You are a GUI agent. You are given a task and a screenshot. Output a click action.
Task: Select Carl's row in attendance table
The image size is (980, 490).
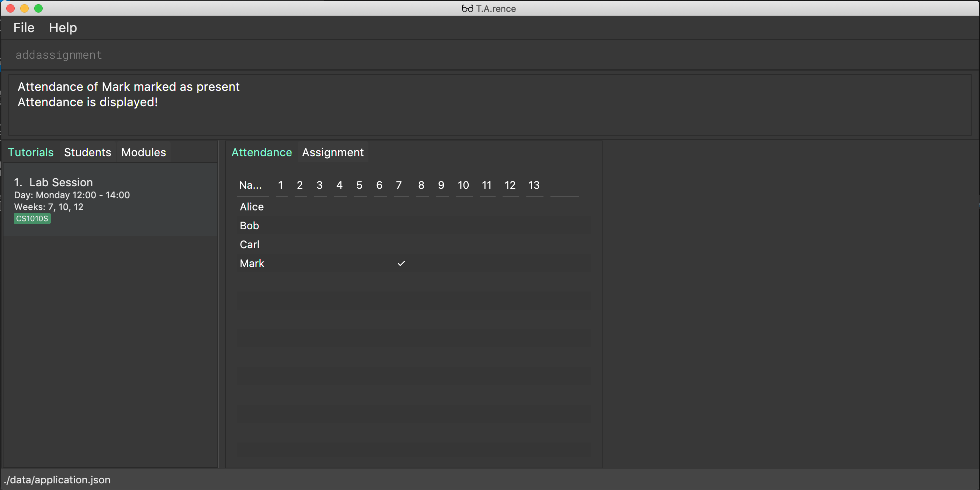click(x=414, y=245)
